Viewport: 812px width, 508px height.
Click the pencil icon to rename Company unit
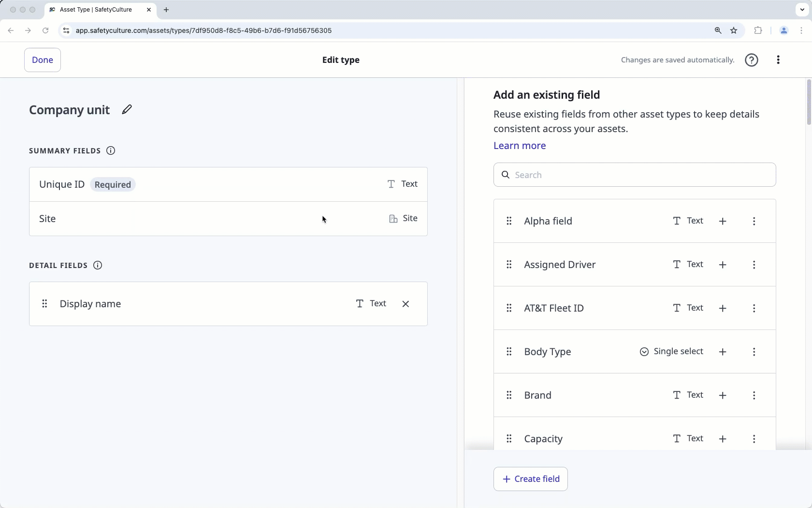pyautogui.click(x=127, y=110)
